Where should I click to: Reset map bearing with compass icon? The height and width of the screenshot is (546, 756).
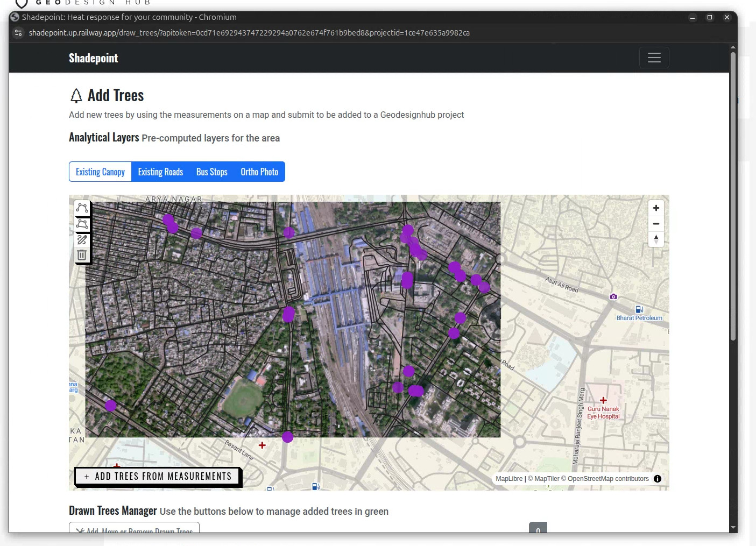tap(656, 239)
